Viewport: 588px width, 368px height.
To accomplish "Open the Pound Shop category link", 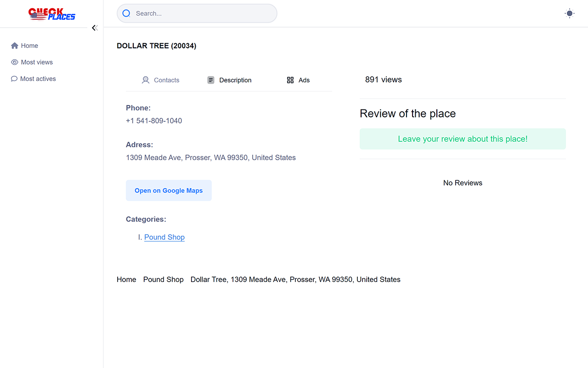I will point(164,237).
